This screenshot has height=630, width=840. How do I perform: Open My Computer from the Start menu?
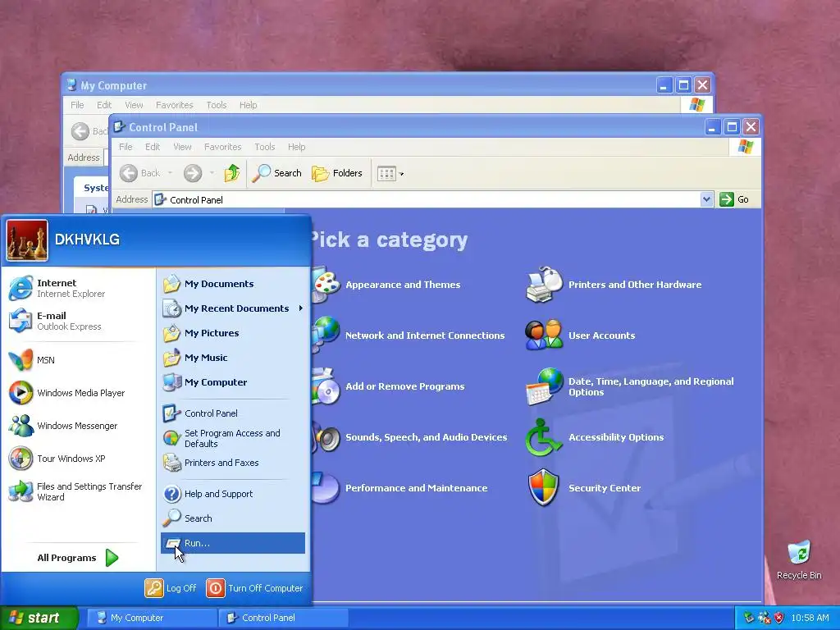pyautogui.click(x=232, y=382)
